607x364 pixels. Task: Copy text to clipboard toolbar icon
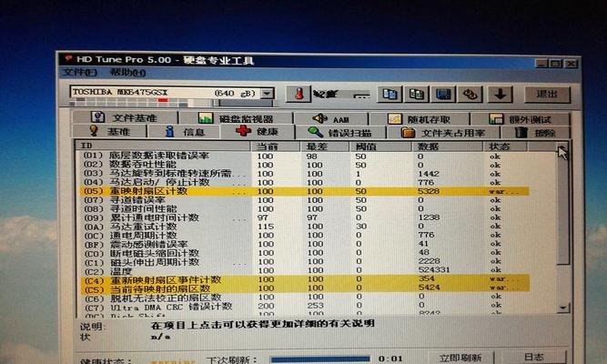coord(389,94)
